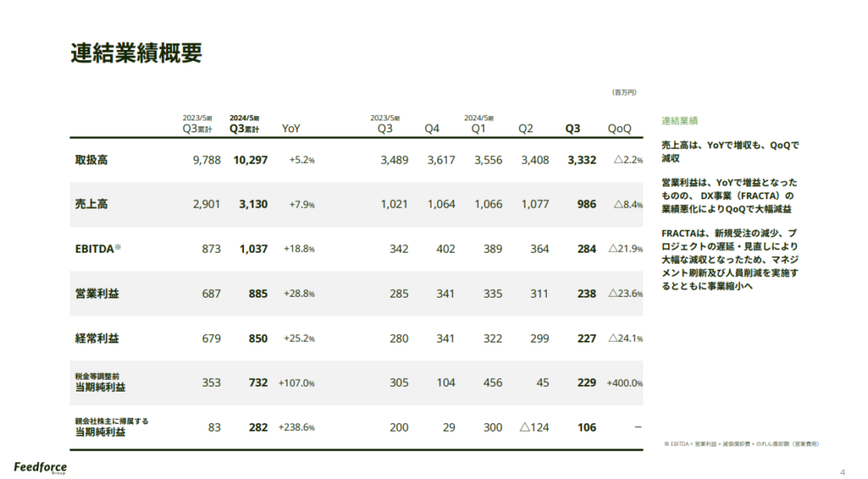Select the 3,130 sales value
The width and height of the screenshot is (868, 479).
(x=253, y=204)
